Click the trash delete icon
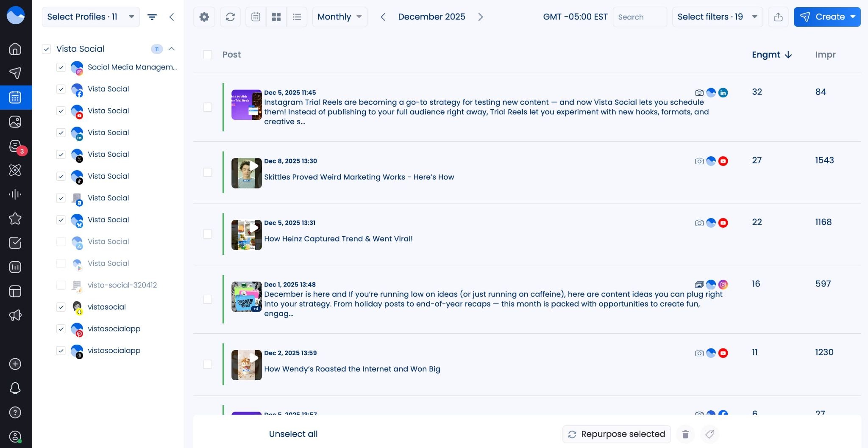Viewport: 868px width, 448px height. tap(685, 434)
